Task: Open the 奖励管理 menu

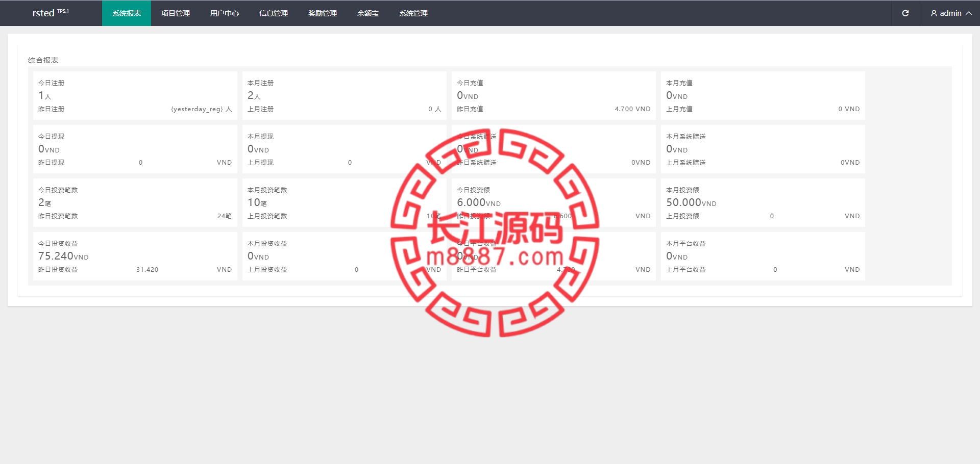Action: [323, 13]
